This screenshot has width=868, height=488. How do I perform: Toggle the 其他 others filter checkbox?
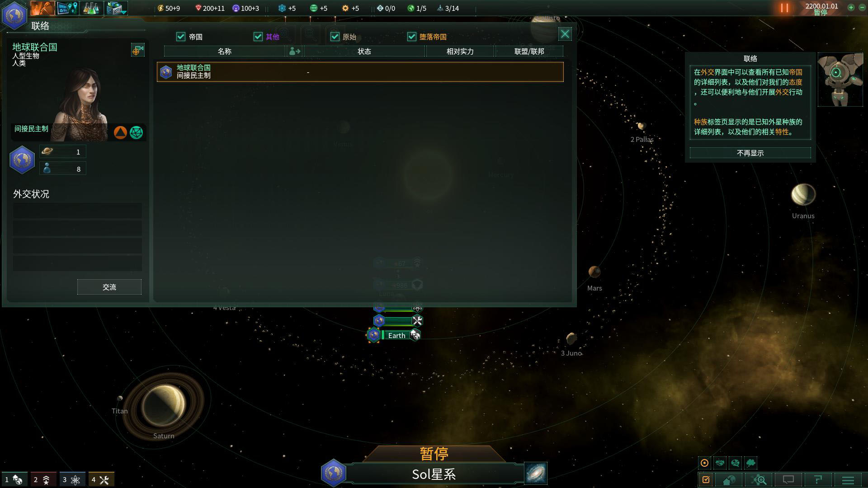[x=258, y=37]
